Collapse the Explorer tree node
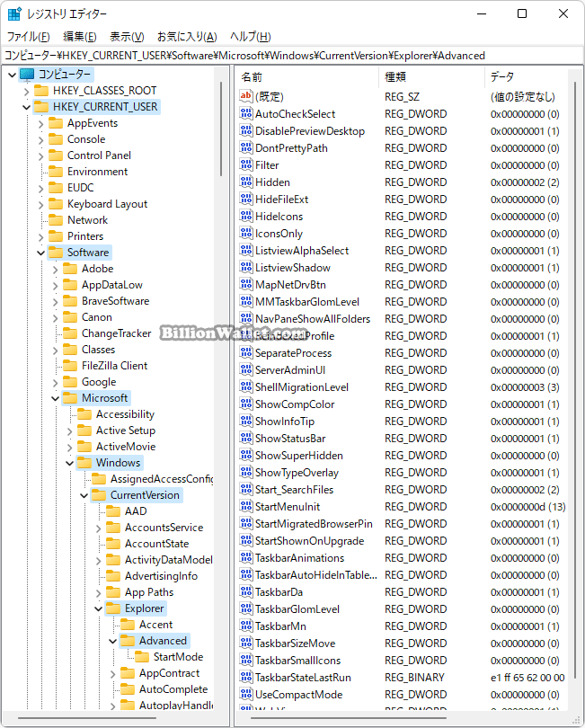Image resolution: width=585 pixels, height=728 pixels. click(x=99, y=608)
